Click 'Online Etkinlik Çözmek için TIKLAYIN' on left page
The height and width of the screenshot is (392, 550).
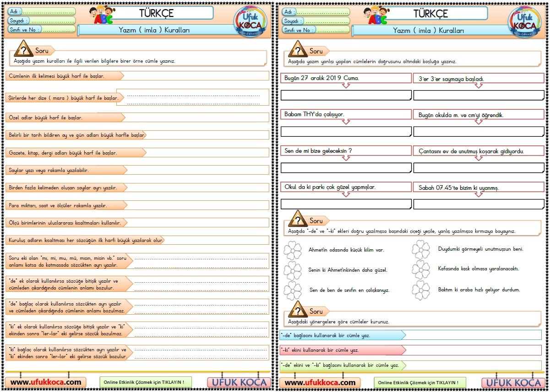pyautogui.click(x=146, y=382)
